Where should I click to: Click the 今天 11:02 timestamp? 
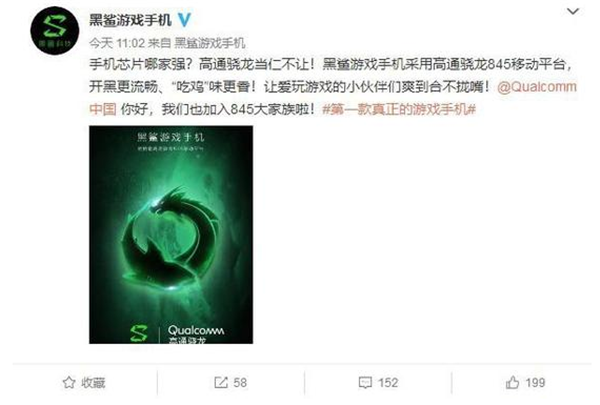coord(117,43)
